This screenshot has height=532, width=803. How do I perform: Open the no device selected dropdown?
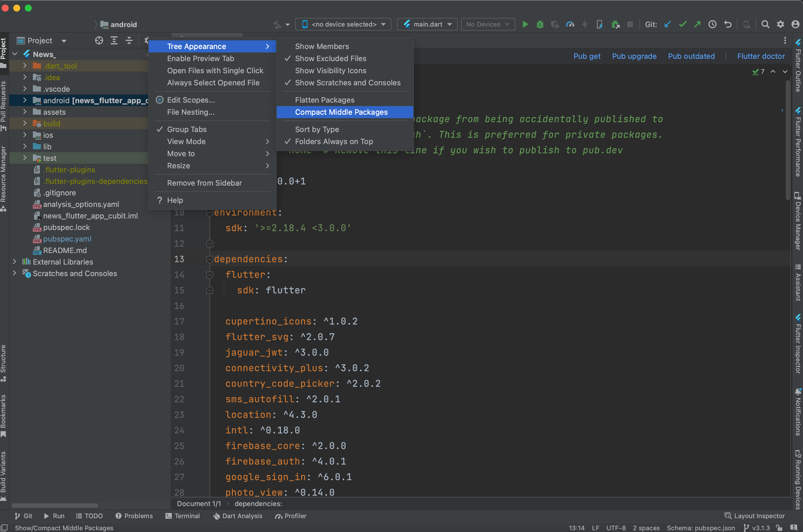tap(343, 24)
